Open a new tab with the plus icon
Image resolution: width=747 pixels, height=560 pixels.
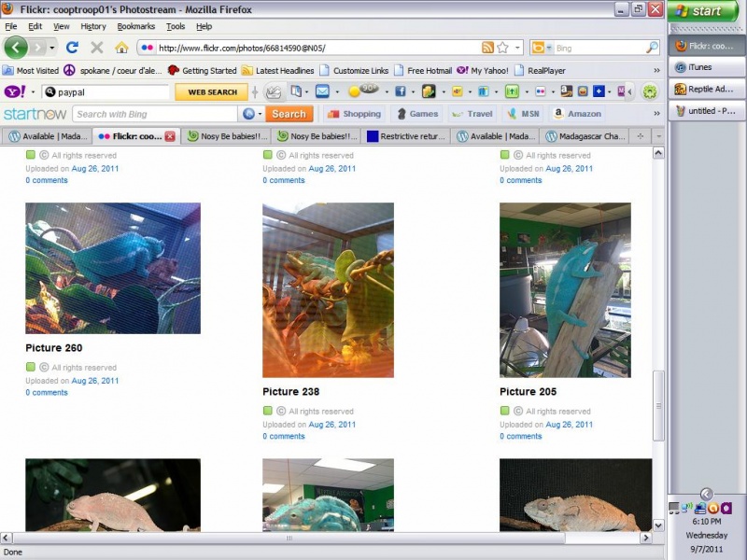click(x=641, y=136)
